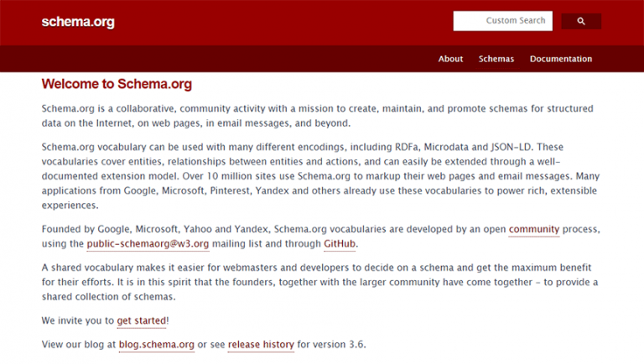Click the text 'for version 3.6.'

pyautogui.click(x=331, y=344)
